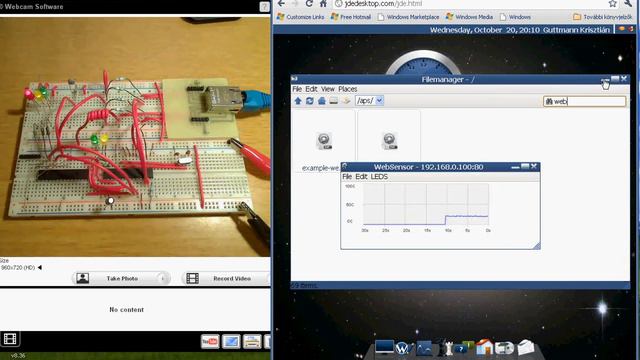Click the jdedesktop.com address bar

[469, 4]
